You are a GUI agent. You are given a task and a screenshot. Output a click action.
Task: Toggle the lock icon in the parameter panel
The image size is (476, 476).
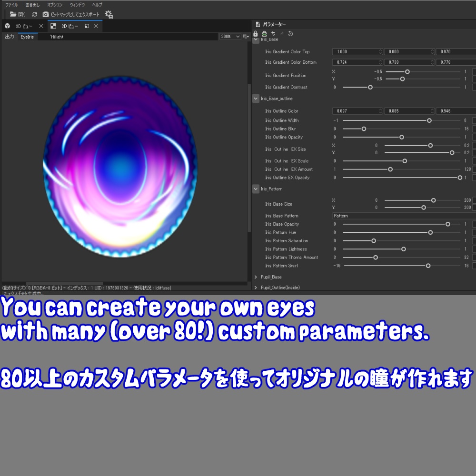(256, 33)
